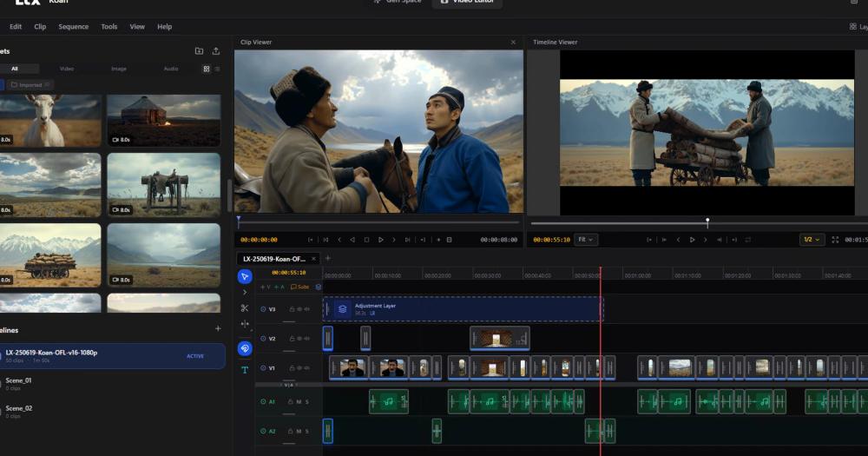The height and width of the screenshot is (456, 868).
Task: Toggle fullscreen in Timeline Viewer
Action: pyautogui.click(x=835, y=240)
